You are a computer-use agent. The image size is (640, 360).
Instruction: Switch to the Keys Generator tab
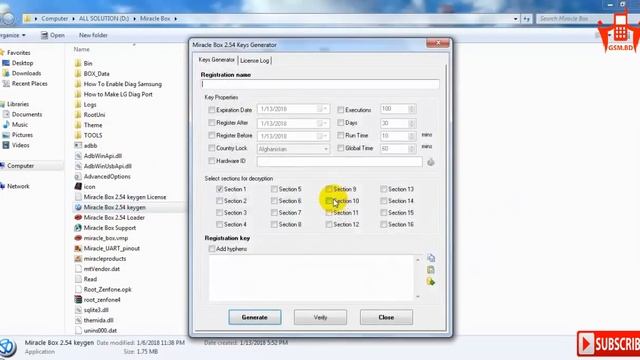(x=216, y=60)
